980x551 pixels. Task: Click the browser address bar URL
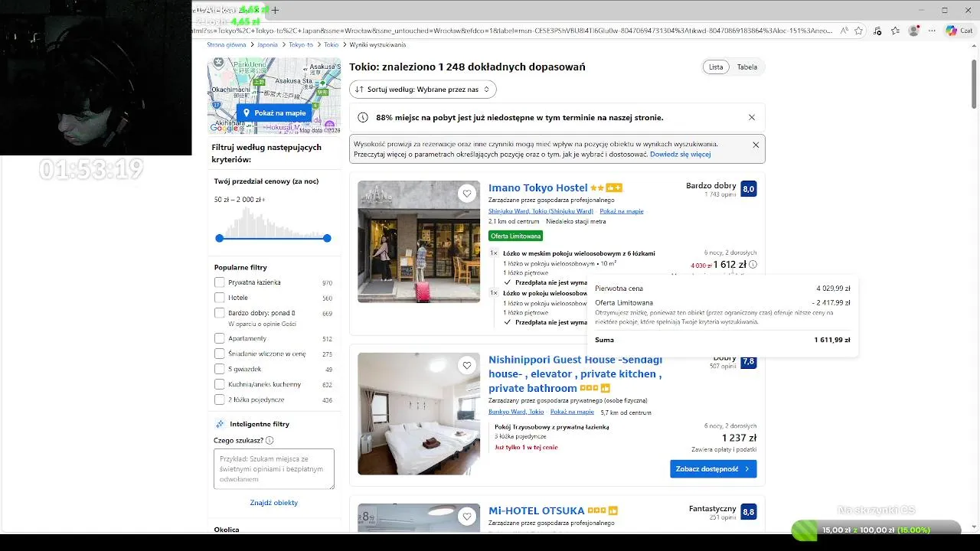(511, 31)
